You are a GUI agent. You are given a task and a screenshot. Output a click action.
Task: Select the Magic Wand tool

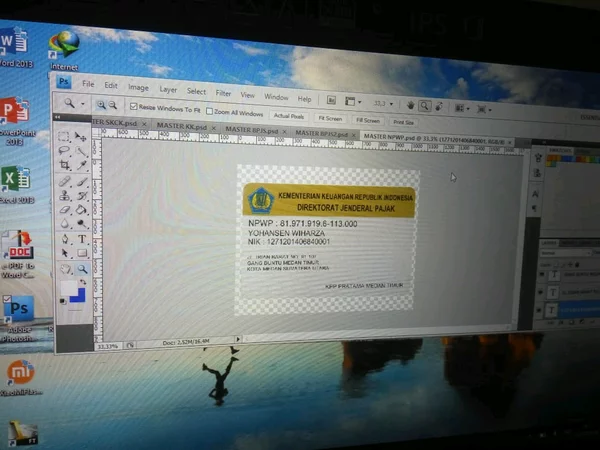(81, 151)
